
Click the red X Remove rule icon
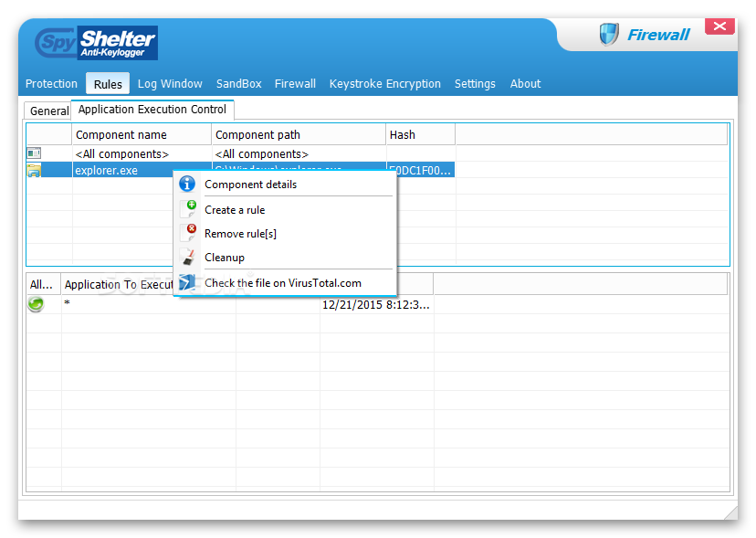(x=188, y=233)
